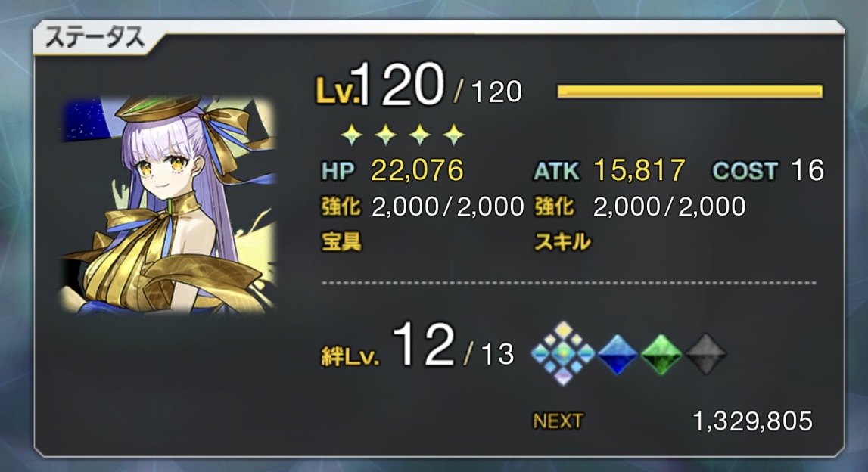Click the gray unfilled bond diamond
Image resolution: width=868 pixels, height=472 pixels.
point(705,354)
